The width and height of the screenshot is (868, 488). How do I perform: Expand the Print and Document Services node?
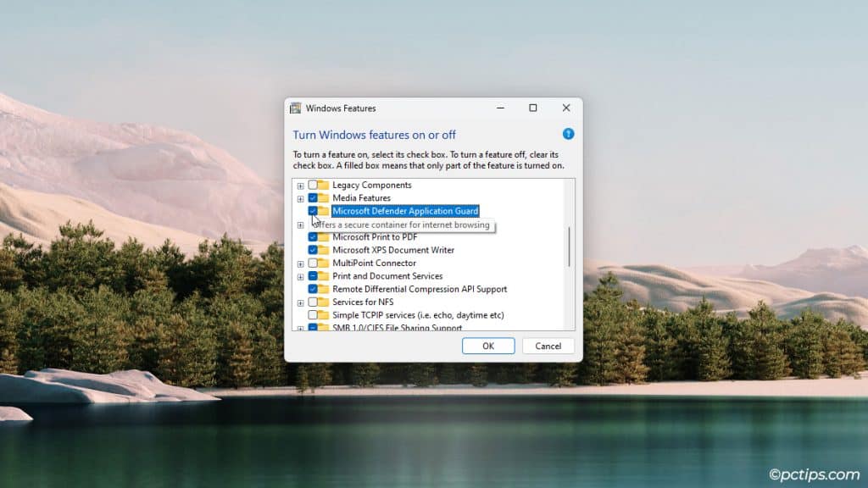[x=300, y=275]
